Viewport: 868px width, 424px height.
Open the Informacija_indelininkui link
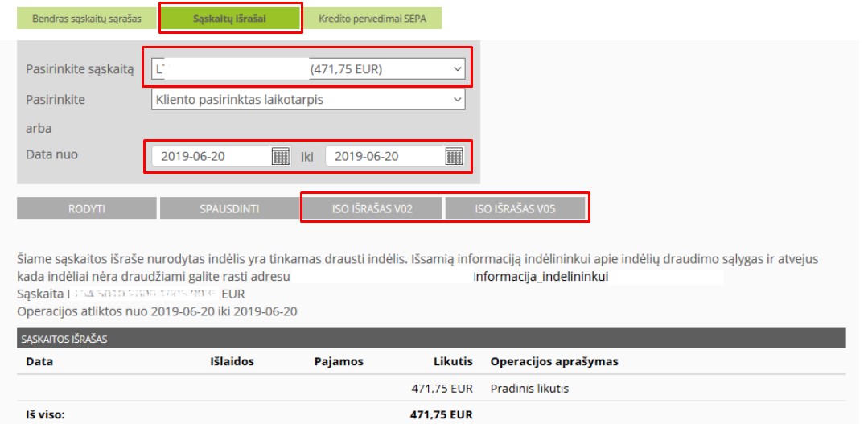(x=541, y=276)
